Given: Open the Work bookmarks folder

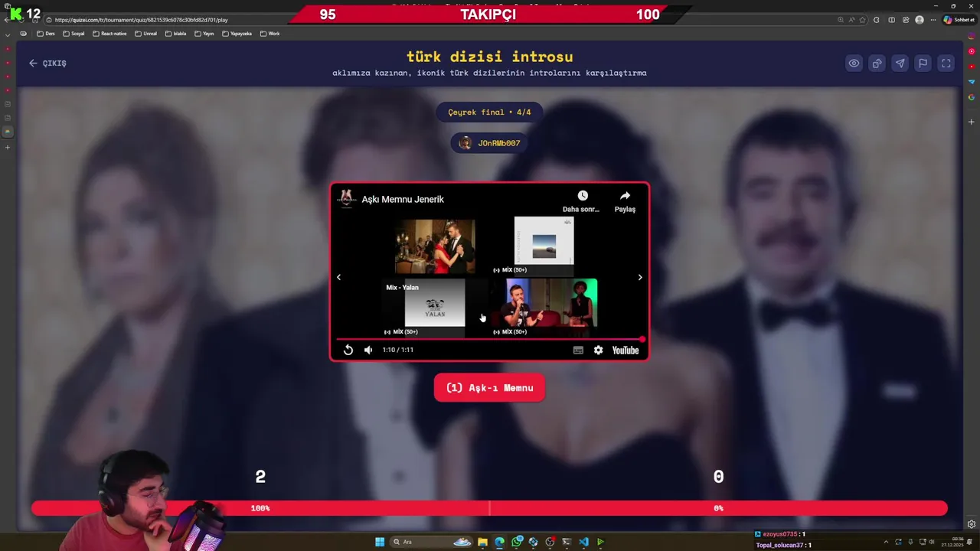Looking at the screenshot, I should [269, 34].
